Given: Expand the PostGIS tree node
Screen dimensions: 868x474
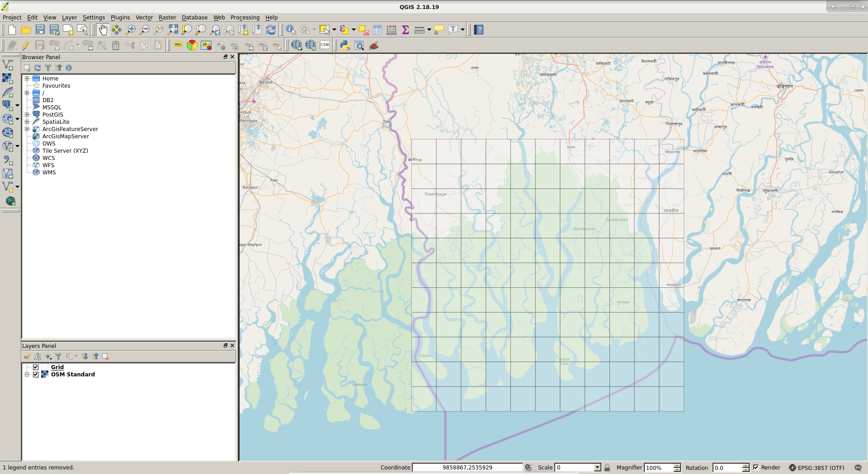Looking at the screenshot, I should pyautogui.click(x=27, y=115).
